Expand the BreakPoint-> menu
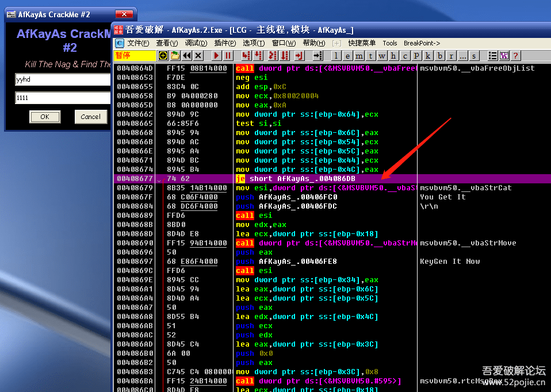The width and height of the screenshot is (551, 392). (x=422, y=43)
